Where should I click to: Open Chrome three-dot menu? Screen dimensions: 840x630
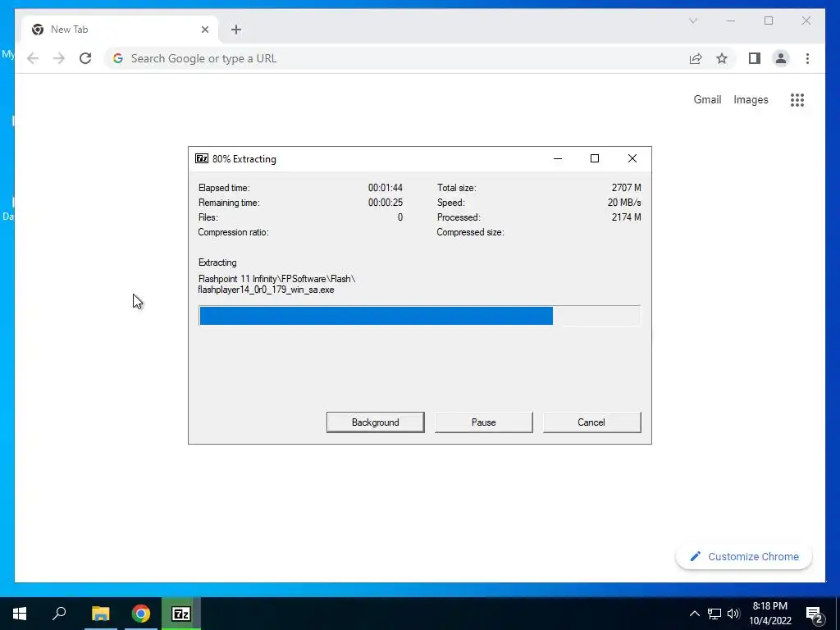(807, 58)
